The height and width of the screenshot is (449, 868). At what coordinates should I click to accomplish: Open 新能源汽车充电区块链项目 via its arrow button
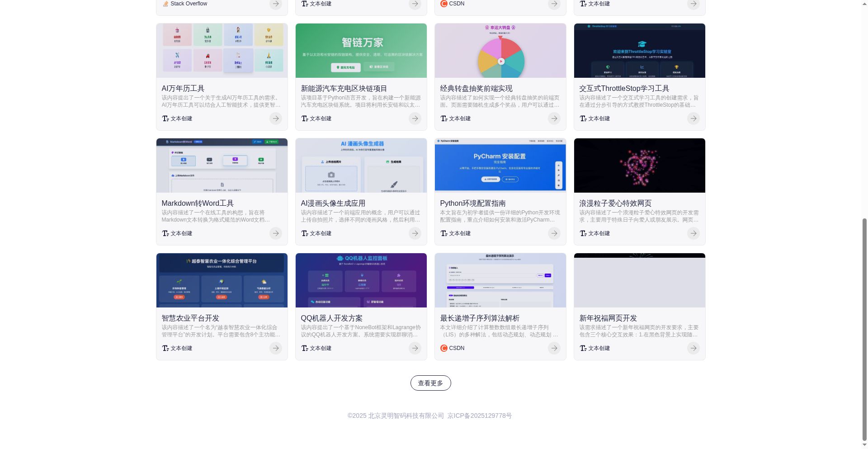click(x=415, y=118)
